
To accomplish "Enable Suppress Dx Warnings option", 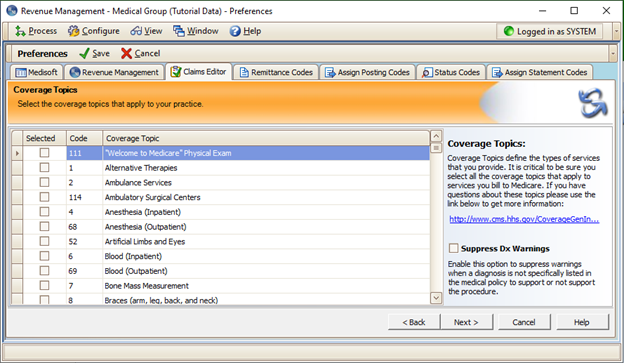I will pyautogui.click(x=453, y=248).
